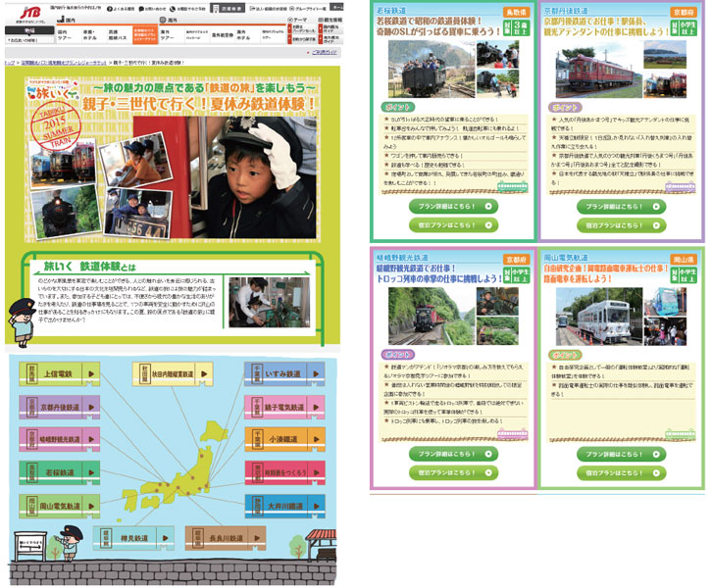Click the JTB logo

click(x=30, y=13)
